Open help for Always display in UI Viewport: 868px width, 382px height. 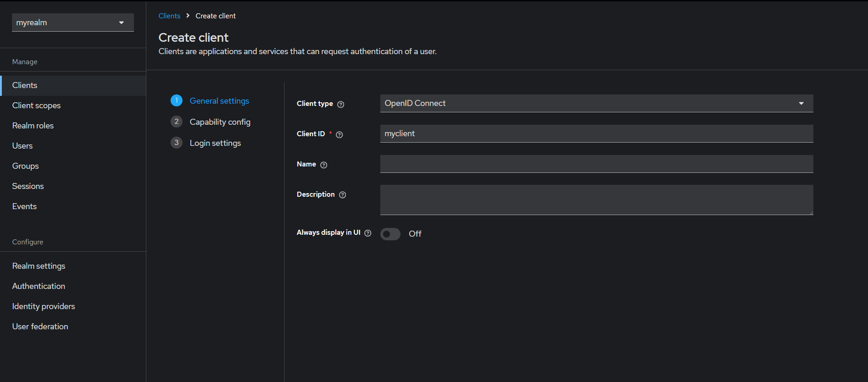(368, 233)
